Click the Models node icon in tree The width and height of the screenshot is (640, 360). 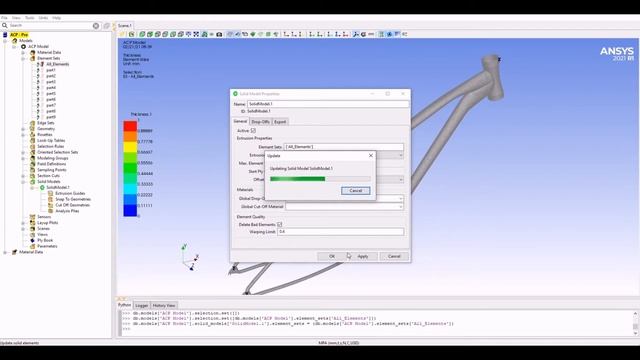[15, 40]
